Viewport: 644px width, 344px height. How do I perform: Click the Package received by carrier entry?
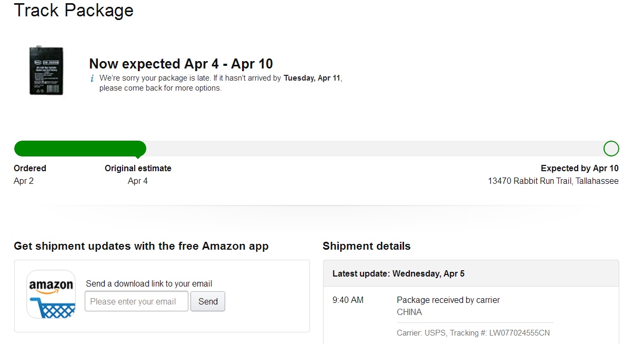pos(448,306)
